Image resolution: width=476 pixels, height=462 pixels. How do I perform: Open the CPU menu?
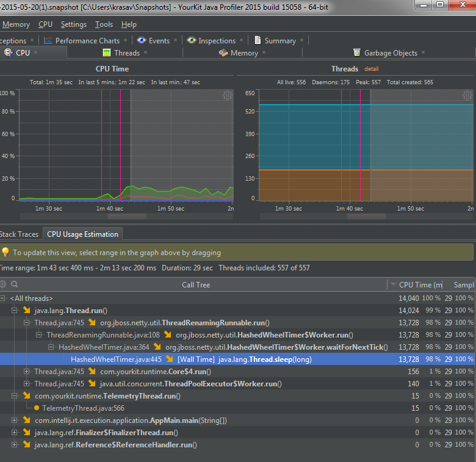[x=45, y=24]
